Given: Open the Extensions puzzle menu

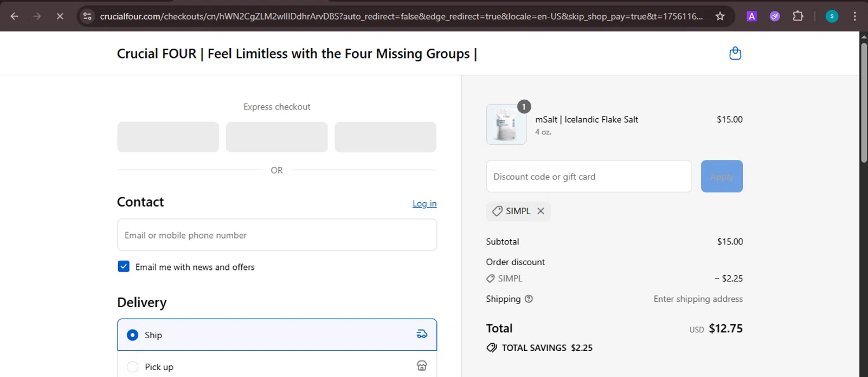Looking at the screenshot, I should pyautogui.click(x=798, y=16).
